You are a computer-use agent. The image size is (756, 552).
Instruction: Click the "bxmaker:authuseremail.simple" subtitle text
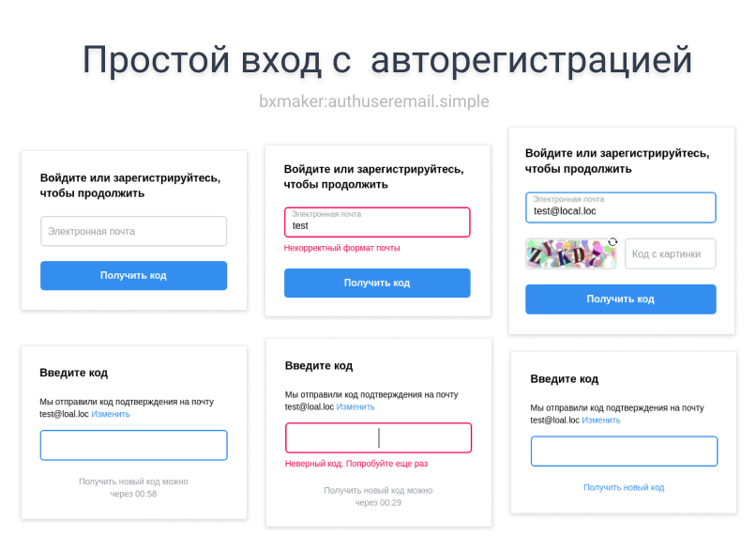pyautogui.click(x=374, y=100)
